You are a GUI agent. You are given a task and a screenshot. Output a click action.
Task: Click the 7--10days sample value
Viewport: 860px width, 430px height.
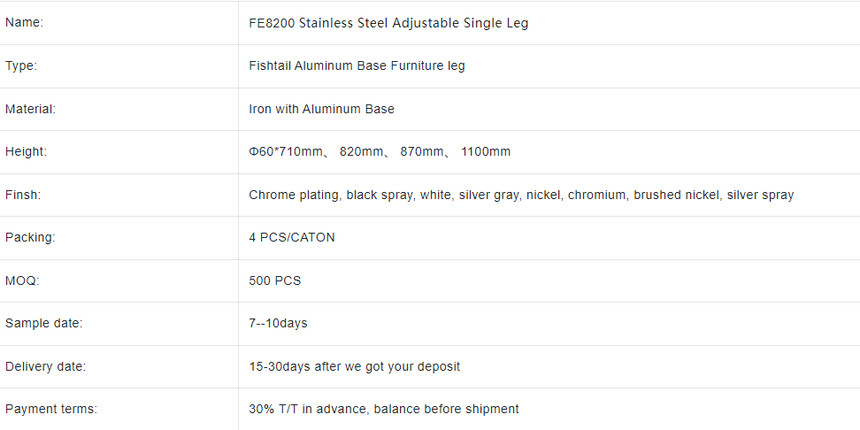(x=278, y=324)
